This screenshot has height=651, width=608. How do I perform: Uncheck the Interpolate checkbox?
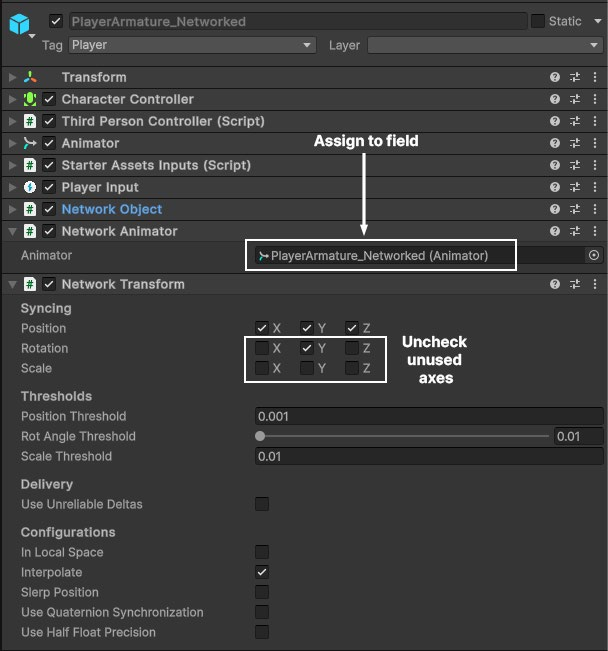point(262,572)
